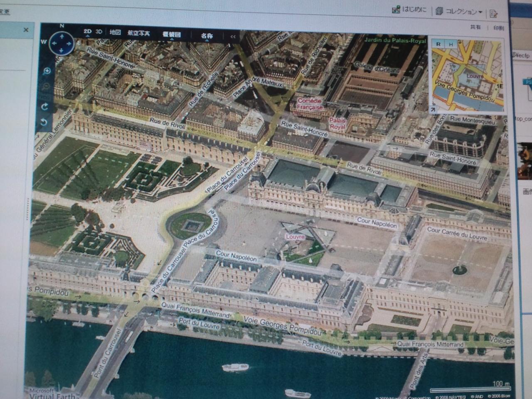Select the 地図 road map view
Viewport: 532px width, 399px height.
coord(115,32)
